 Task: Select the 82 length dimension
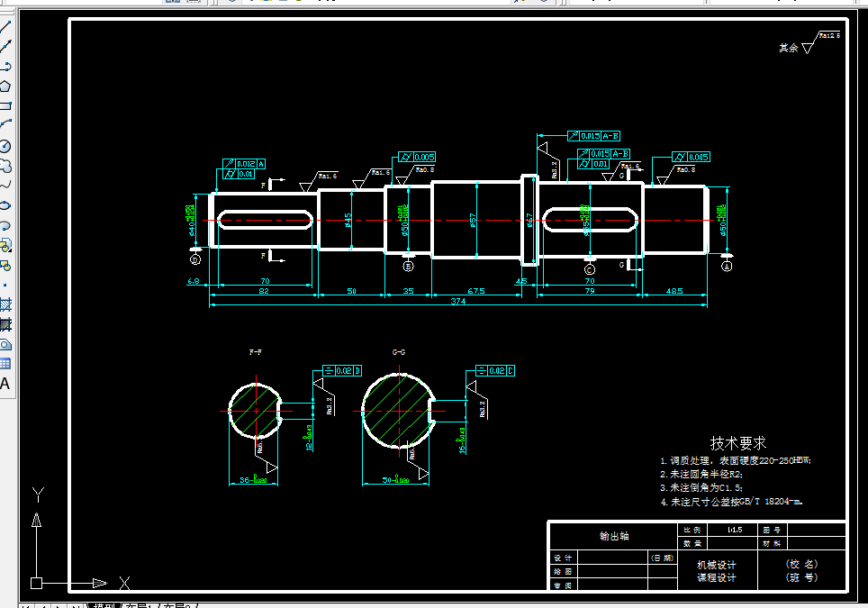click(264, 291)
